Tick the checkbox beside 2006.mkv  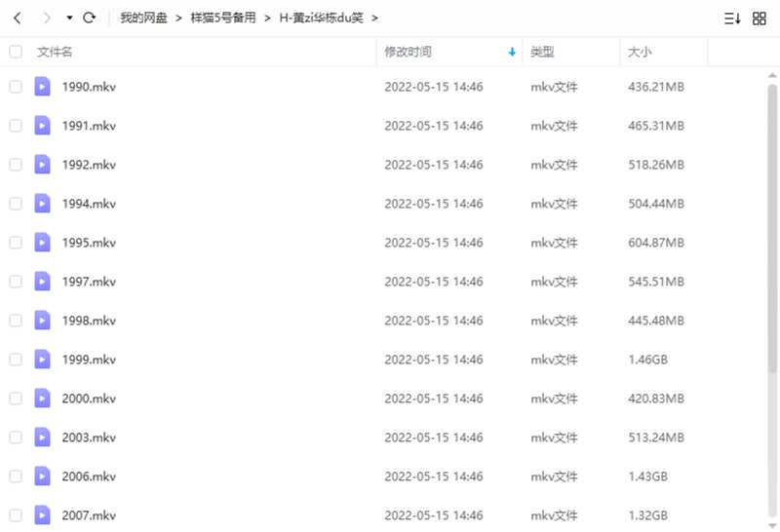[x=16, y=476]
